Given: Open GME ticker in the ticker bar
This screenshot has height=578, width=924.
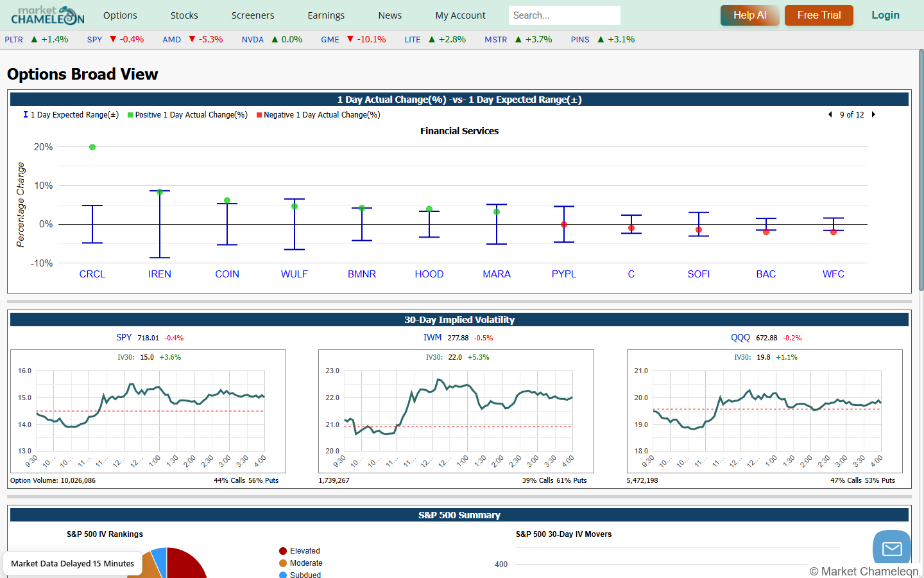Looking at the screenshot, I should (x=330, y=40).
